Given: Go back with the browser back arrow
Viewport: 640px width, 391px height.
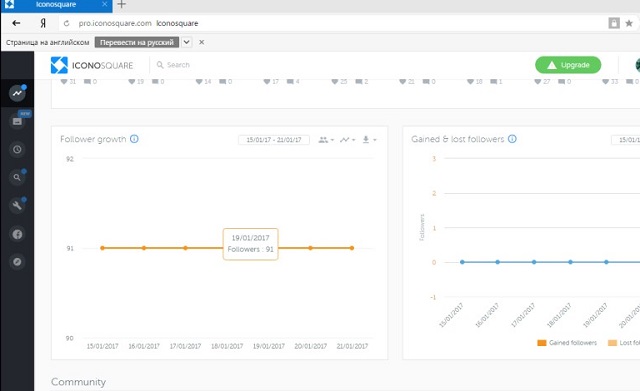Looking at the screenshot, I should [16, 23].
